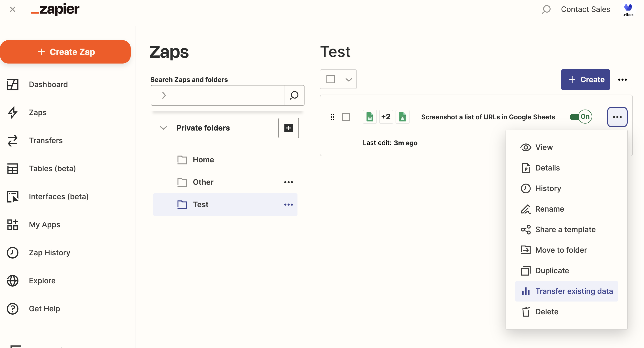Click the first Google Sheets app icon

pyautogui.click(x=369, y=117)
